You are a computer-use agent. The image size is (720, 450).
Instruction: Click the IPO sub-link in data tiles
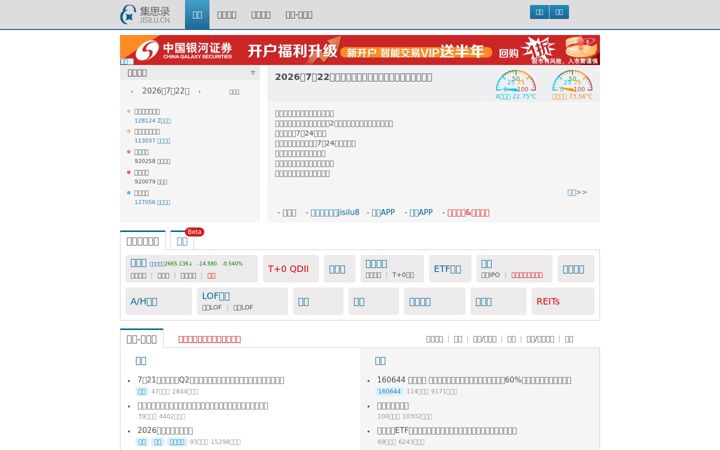point(490,275)
